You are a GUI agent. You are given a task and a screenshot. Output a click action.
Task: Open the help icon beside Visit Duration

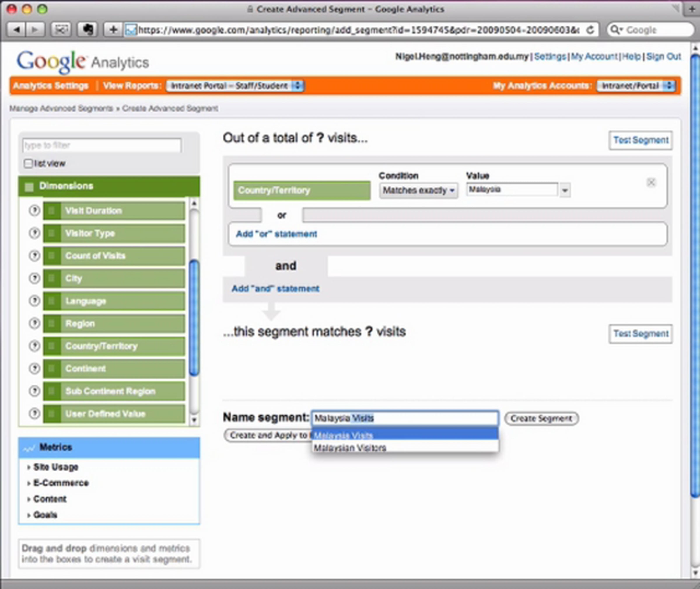34,210
